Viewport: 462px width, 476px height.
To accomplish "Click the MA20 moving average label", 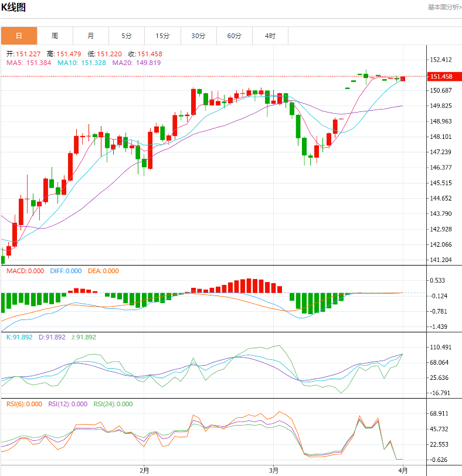I will pos(136,63).
